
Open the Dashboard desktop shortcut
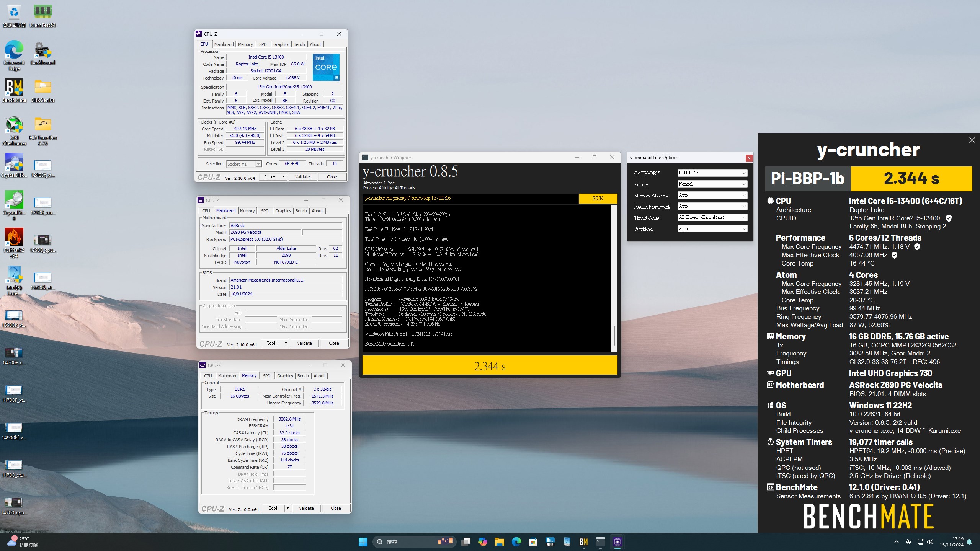point(42,54)
